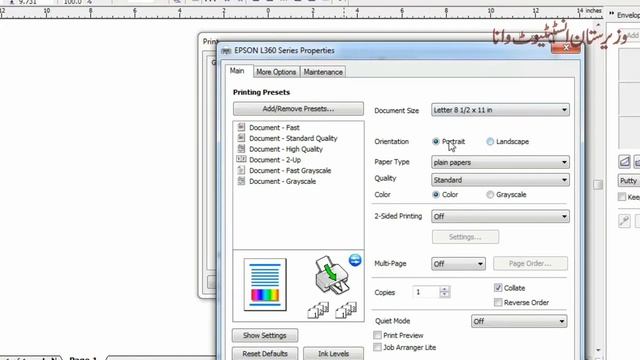This screenshot has height=360, width=640.
Task: Select Portrait orientation
Action: (436, 142)
